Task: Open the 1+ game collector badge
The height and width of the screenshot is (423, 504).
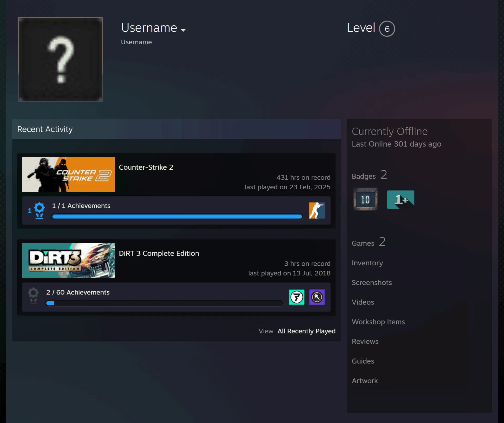Action: (x=400, y=199)
